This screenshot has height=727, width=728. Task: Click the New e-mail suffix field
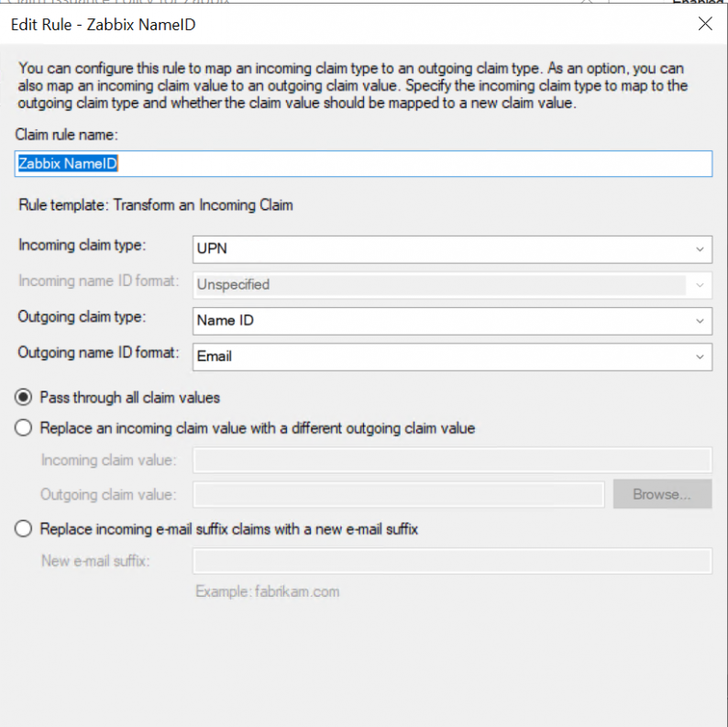pyautogui.click(x=452, y=561)
